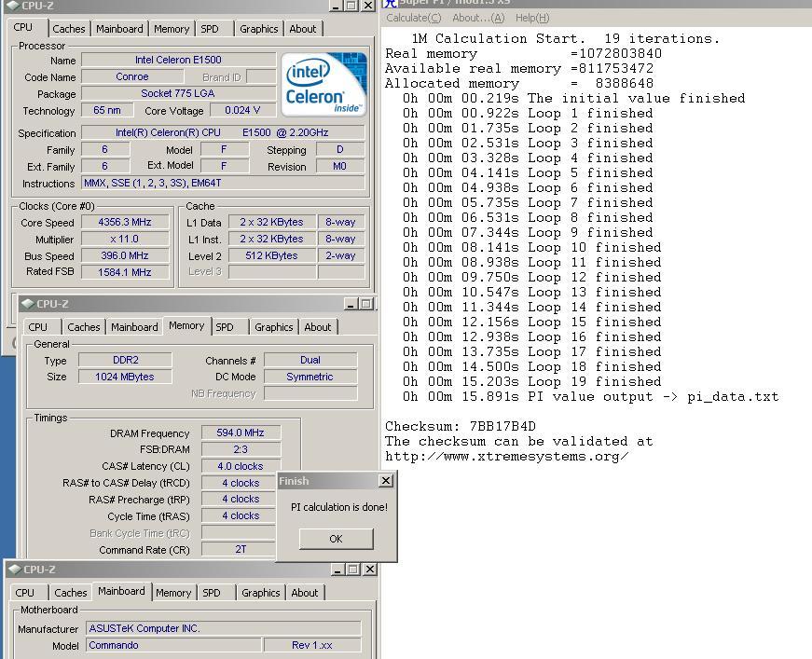
Task: Click the DRAM Frequency value 594.0 MHz
Action: 241,432
